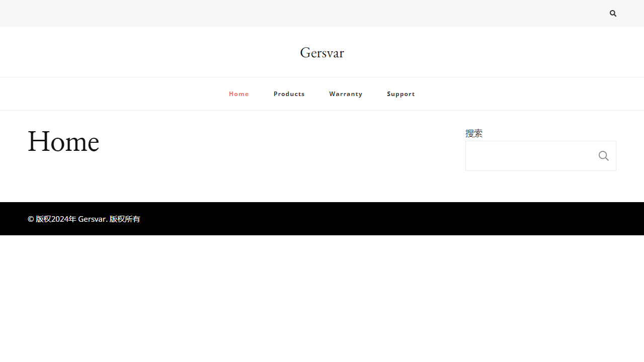This screenshot has width=644, height=362.
Task: Open the Gersvar site title link
Action: click(322, 53)
